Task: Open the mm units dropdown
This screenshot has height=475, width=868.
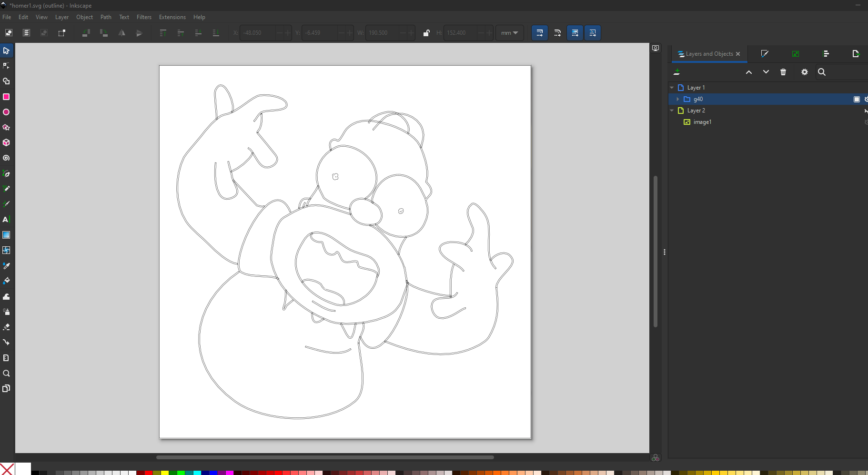Action: (x=509, y=33)
